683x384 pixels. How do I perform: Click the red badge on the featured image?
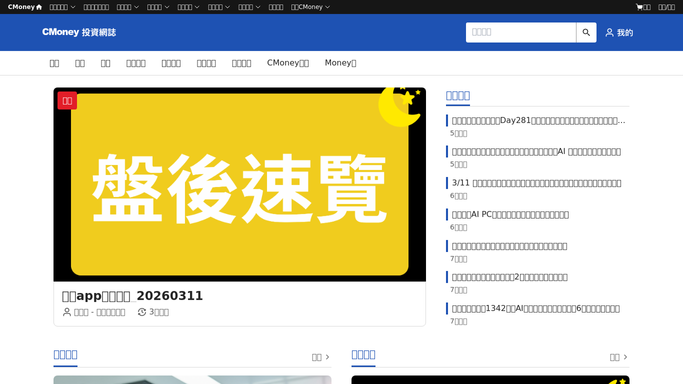pos(67,101)
